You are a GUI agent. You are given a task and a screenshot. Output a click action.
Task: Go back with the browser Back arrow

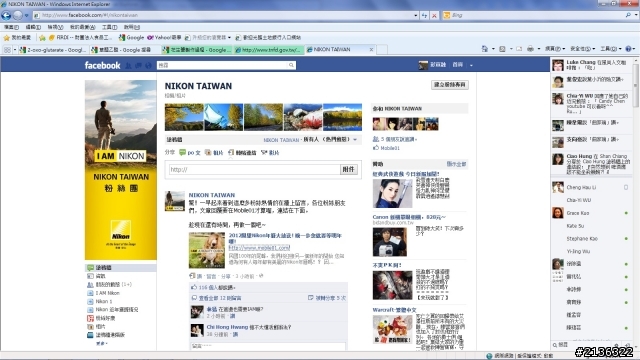click(6, 16)
